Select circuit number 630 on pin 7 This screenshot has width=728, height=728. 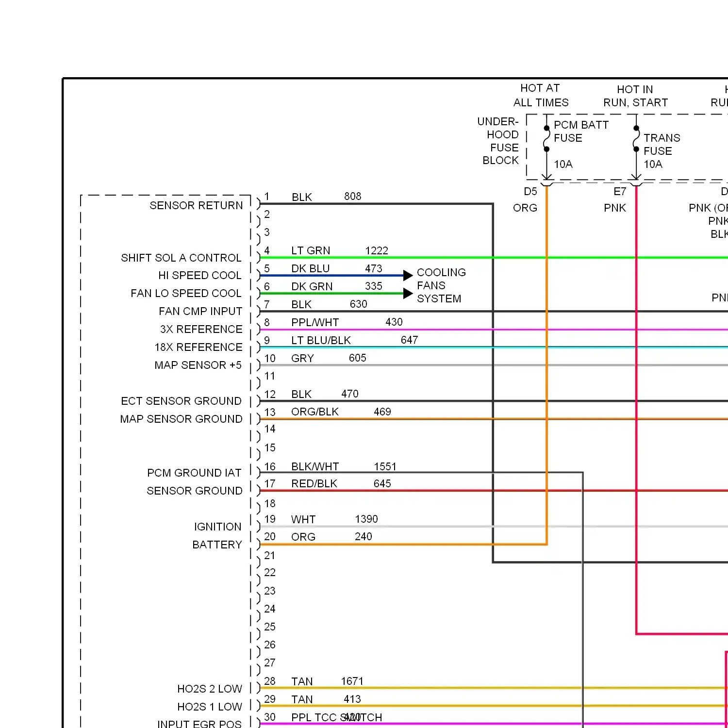[x=359, y=304]
